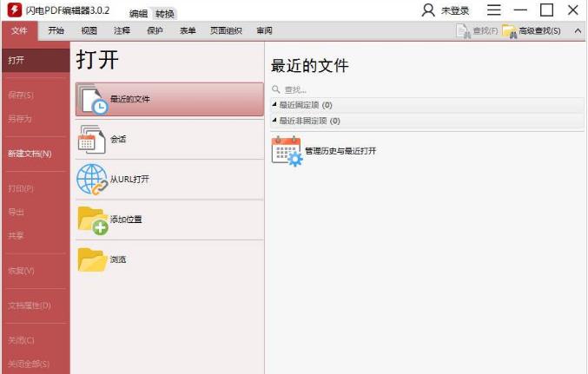
Task: Click the 会话 label
Action: 118,140
